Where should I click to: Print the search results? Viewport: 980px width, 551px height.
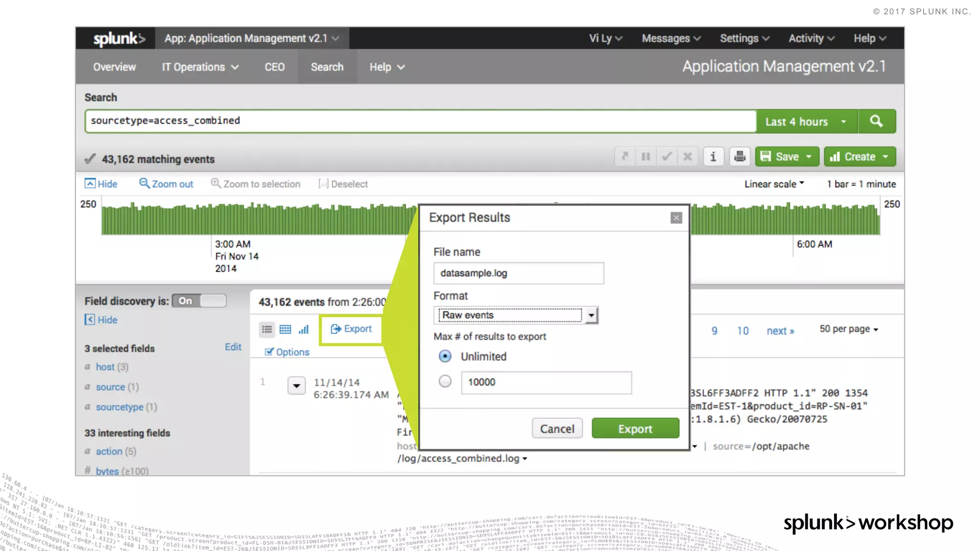tap(740, 156)
